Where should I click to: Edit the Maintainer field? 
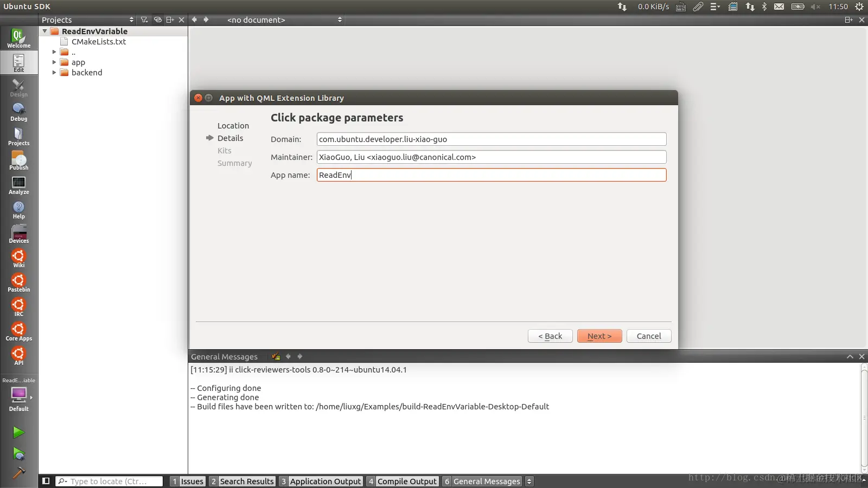tap(492, 157)
